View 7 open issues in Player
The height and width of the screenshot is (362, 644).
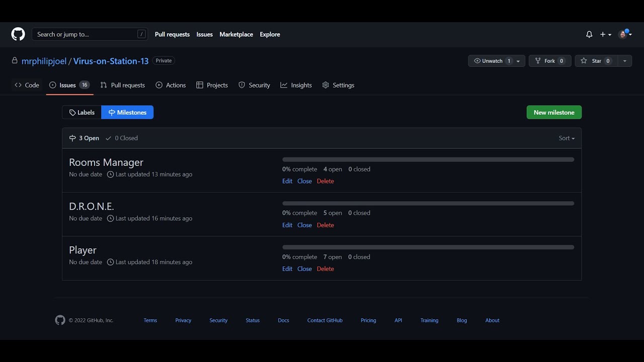click(x=333, y=256)
